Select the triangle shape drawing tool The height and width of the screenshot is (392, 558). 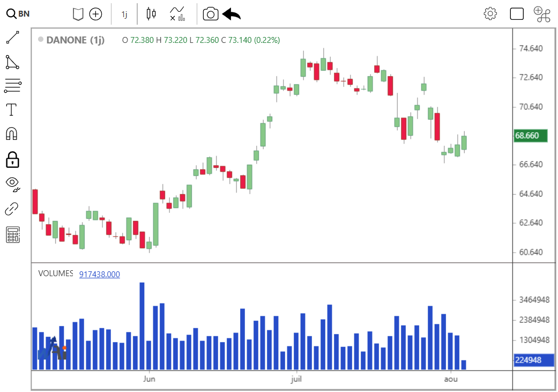[12, 62]
